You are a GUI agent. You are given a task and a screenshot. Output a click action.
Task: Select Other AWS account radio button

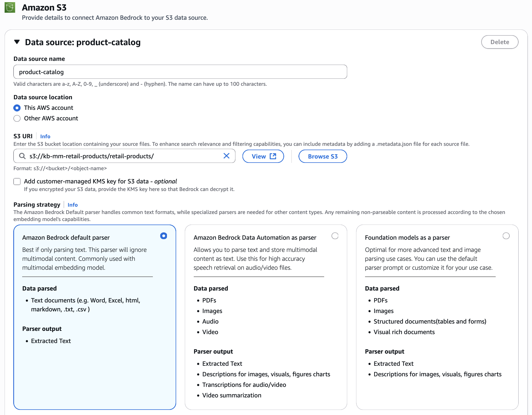(17, 118)
